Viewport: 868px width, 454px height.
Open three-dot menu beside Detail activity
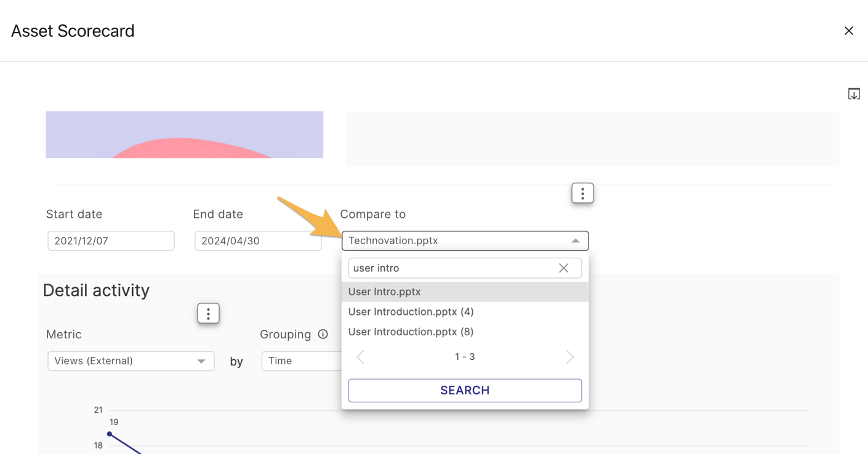[x=208, y=314]
